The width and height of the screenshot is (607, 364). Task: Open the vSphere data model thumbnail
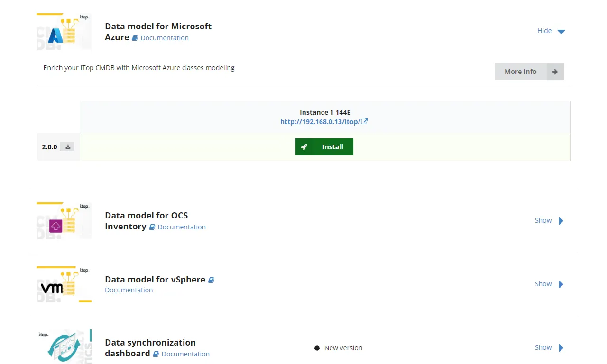[64, 284]
